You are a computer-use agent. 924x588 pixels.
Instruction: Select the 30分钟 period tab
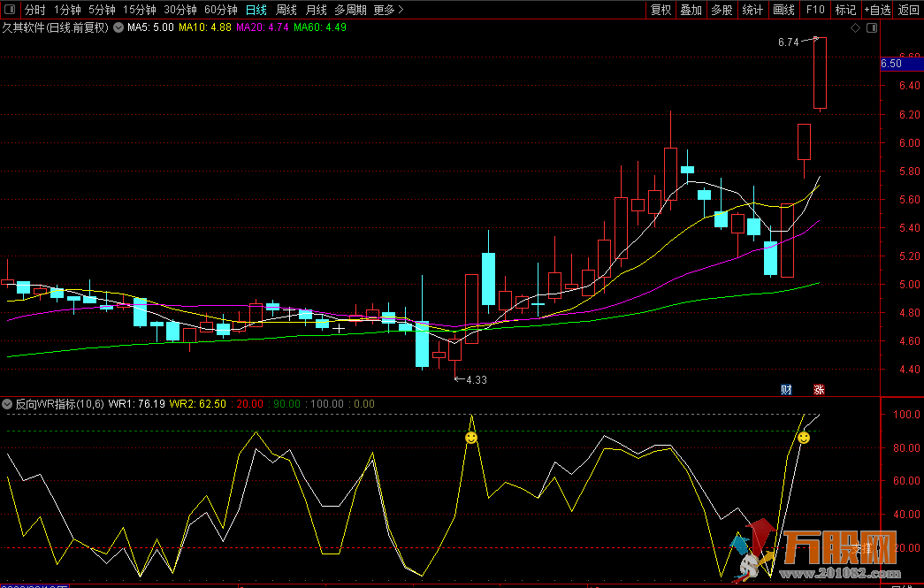180,10
